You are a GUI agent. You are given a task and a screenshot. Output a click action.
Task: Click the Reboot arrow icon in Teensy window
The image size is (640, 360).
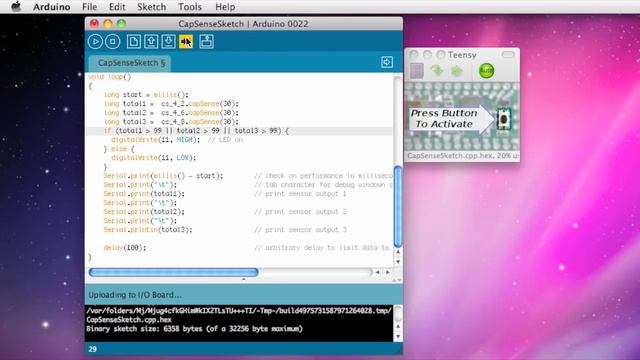click(x=456, y=71)
